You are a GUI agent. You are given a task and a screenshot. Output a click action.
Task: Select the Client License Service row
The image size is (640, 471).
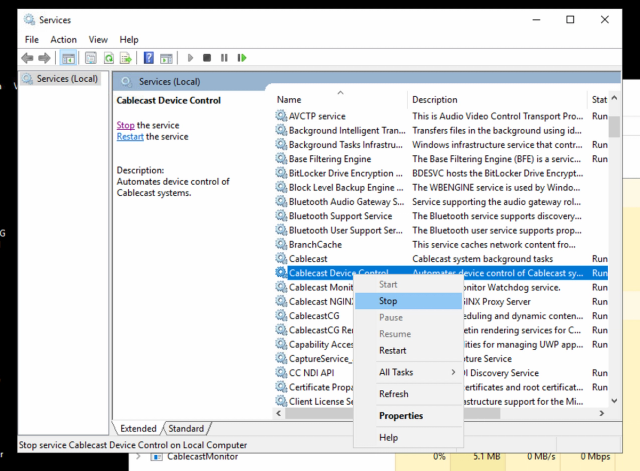click(x=314, y=401)
